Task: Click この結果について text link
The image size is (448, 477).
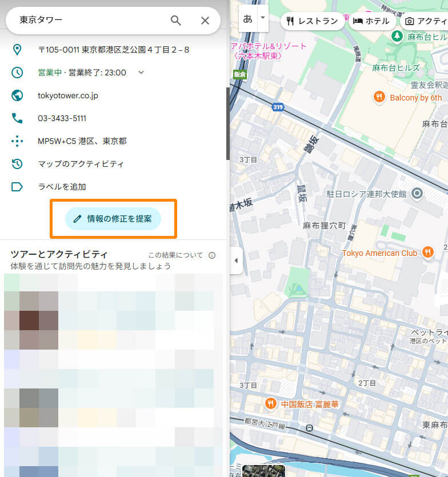Action: (175, 255)
